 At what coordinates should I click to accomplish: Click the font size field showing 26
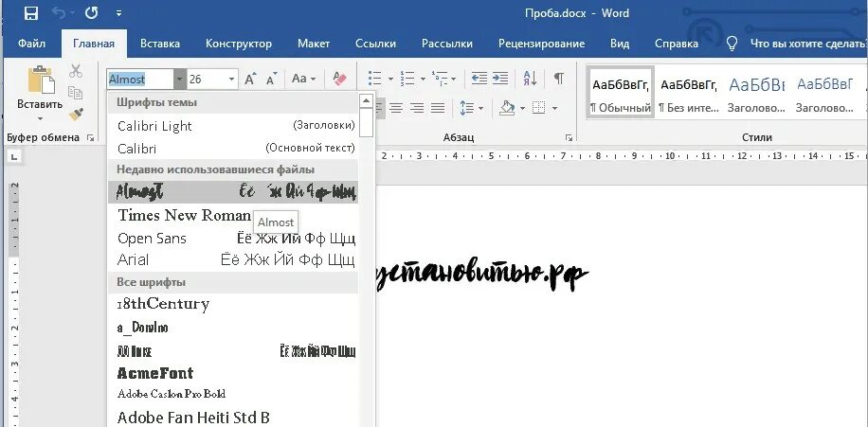click(x=207, y=80)
